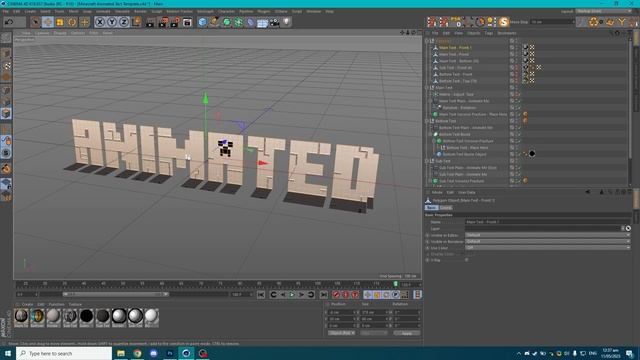Activate the Rotate tool in the toolbar
This screenshot has width=640, height=360.
pos(72,22)
